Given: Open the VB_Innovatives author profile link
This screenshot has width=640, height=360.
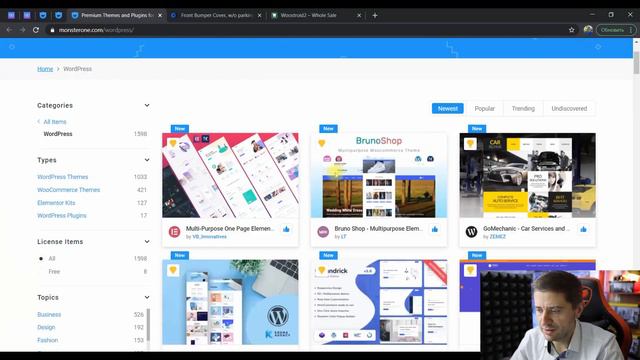Looking at the screenshot, I should coord(209,237).
